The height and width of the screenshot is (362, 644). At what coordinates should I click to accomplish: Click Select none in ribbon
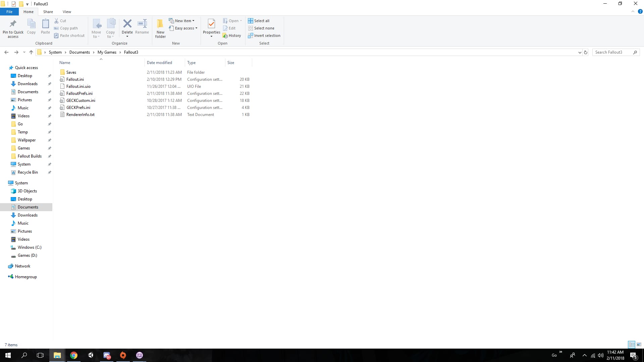tap(261, 28)
